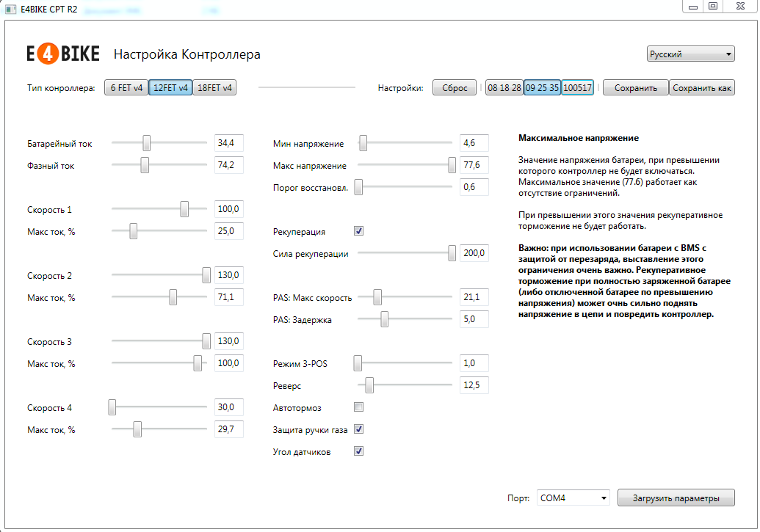The width and height of the screenshot is (760, 532).
Task: Click PAS: Макс скорость value 21,1
Action: coord(474,297)
